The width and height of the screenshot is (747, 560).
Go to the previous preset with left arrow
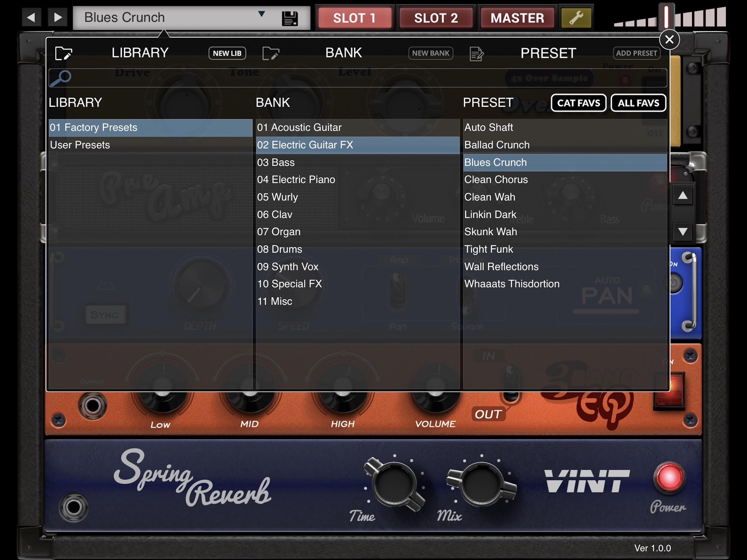(x=31, y=17)
